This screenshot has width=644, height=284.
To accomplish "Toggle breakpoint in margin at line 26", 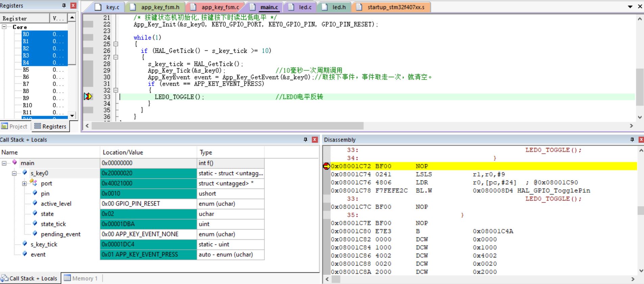I will tap(88, 50).
